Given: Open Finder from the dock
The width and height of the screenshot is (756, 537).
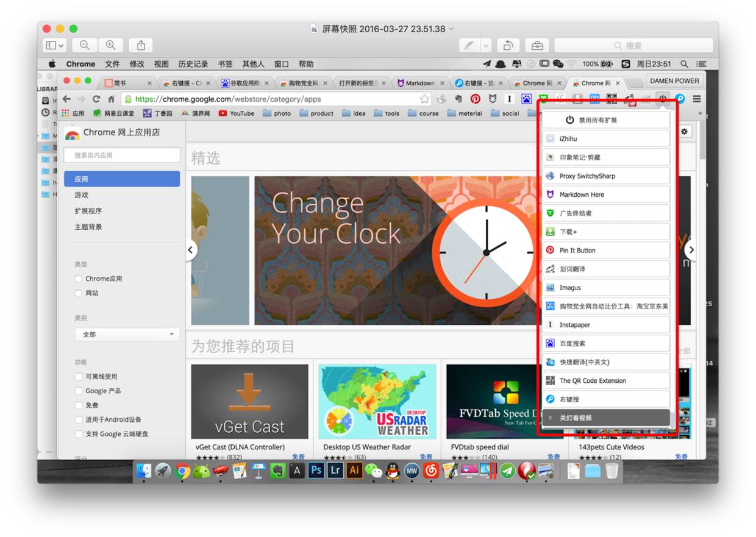Looking at the screenshot, I should 144,471.
